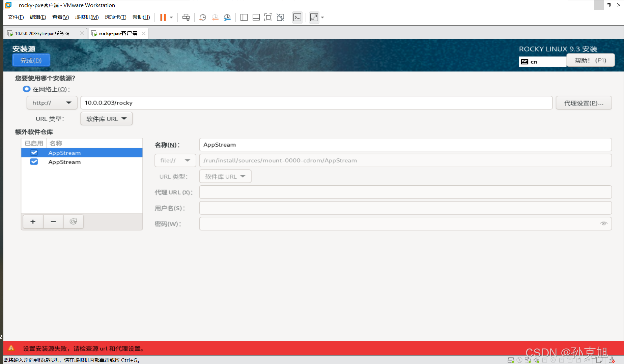Screen dimensions: 624x364
Task: Click the 已启用 column header
Action: pos(34,143)
